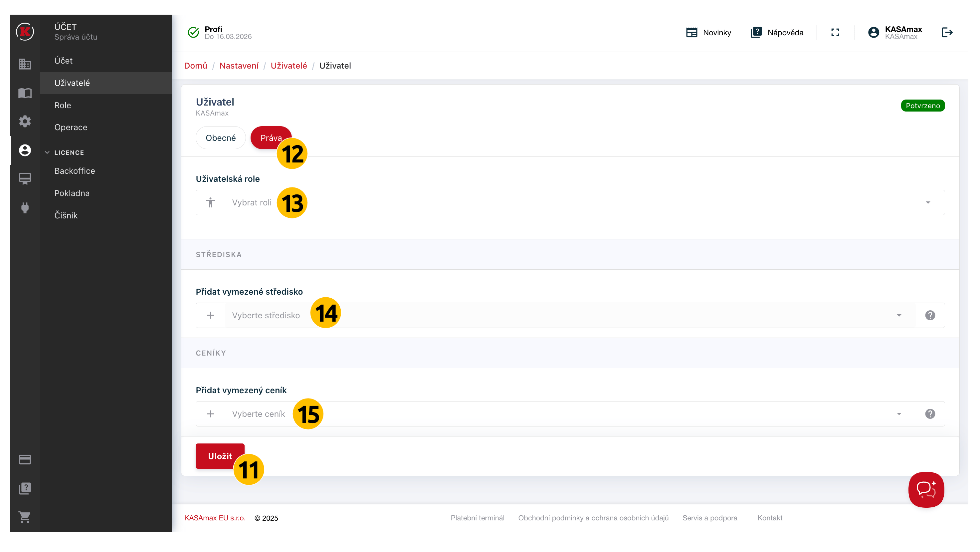
Task: Open the building/company sidebar icon
Action: point(25,64)
